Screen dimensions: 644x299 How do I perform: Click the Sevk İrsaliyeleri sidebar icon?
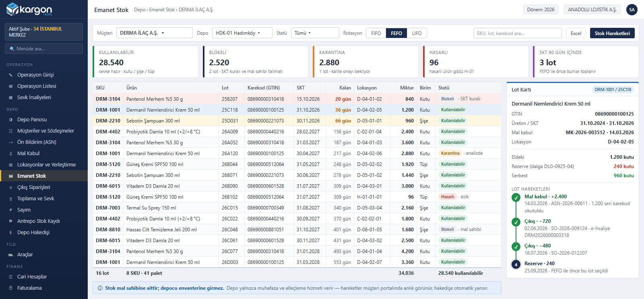tap(11, 98)
